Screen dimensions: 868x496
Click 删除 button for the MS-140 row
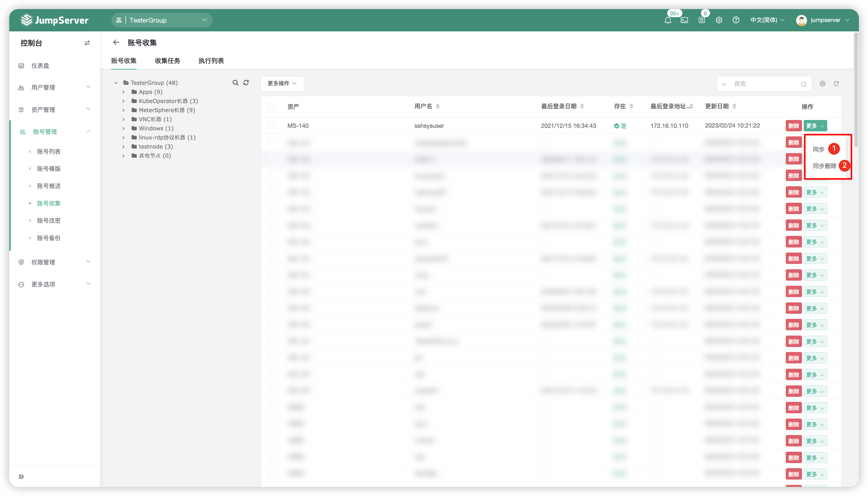pyautogui.click(x=793, y=126)
